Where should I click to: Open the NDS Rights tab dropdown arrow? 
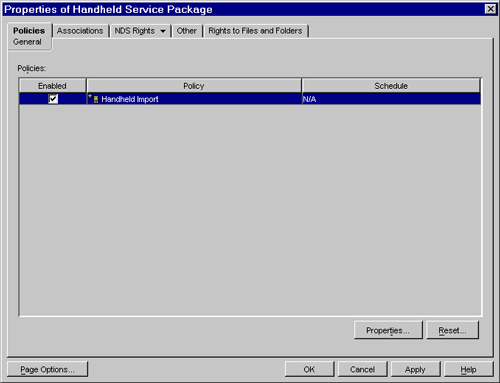(163, 31)
